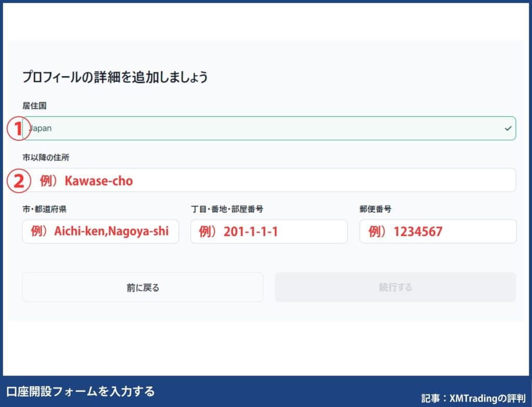Screen dimensions: 532x407
Task: Click the プロフィールの詳細を追加しましょう heading
Action: pos(115,77)
